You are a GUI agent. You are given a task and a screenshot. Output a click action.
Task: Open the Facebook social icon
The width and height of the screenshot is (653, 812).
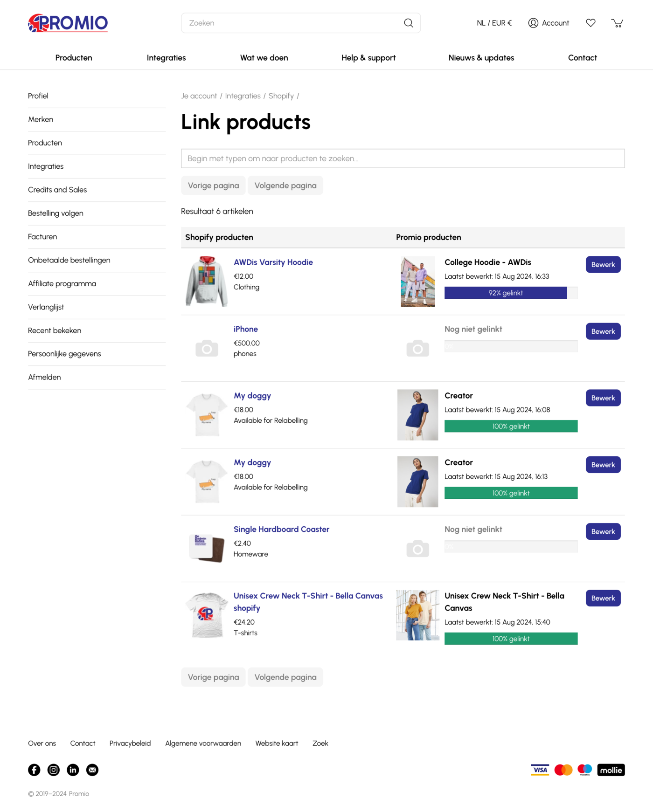click(34, 770)
